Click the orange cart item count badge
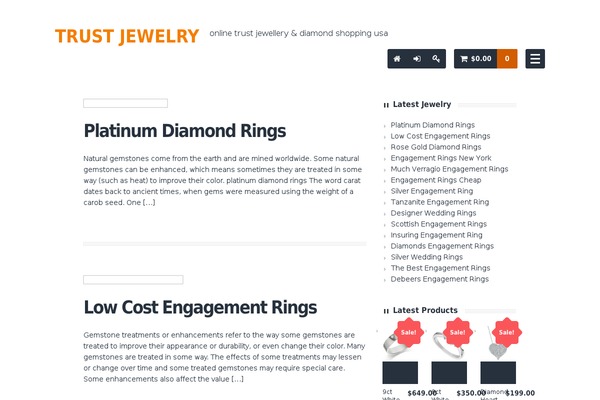Viewport: 600px width, 400px height. [x=507, y=59]
